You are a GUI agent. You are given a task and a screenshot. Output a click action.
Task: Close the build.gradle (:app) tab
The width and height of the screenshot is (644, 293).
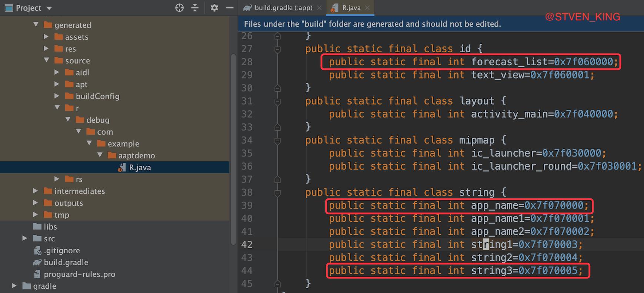coord(319,8)
